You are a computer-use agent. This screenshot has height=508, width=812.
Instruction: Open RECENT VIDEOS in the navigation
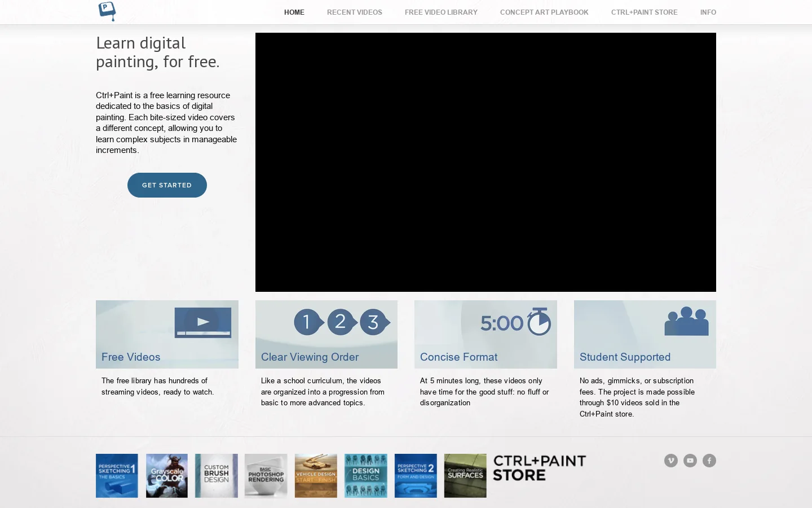[355, 12]
